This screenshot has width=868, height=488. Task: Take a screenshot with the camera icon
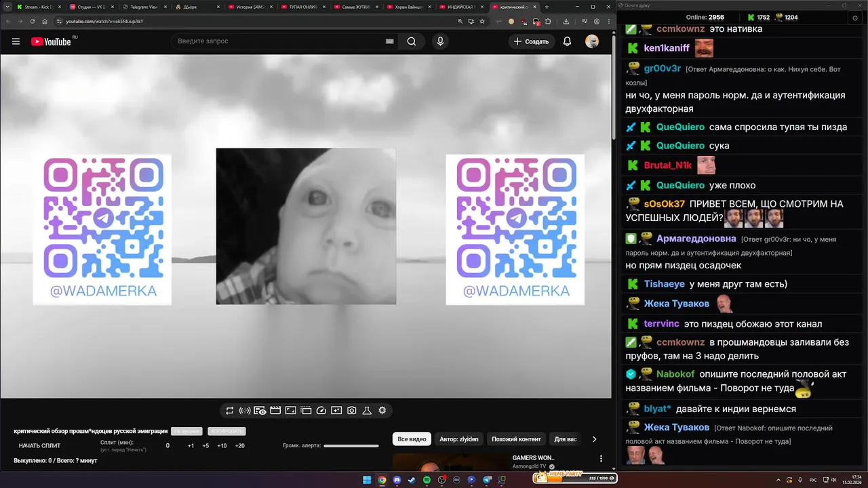pos(352,411)
